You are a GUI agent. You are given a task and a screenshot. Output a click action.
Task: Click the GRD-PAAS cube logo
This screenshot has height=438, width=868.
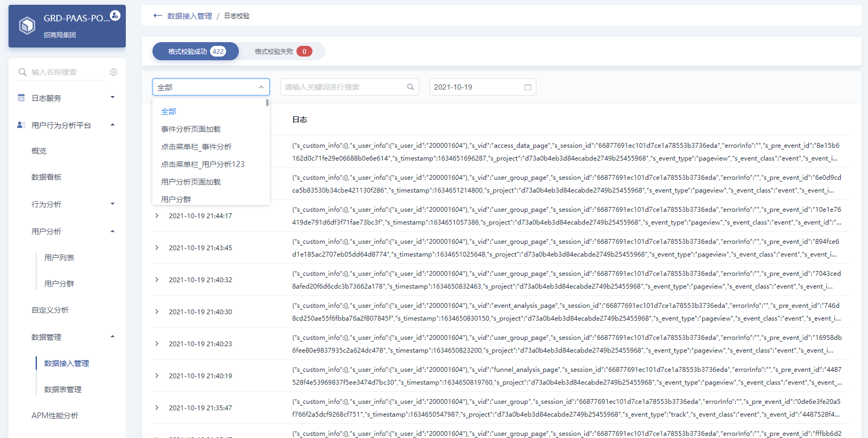27,25
